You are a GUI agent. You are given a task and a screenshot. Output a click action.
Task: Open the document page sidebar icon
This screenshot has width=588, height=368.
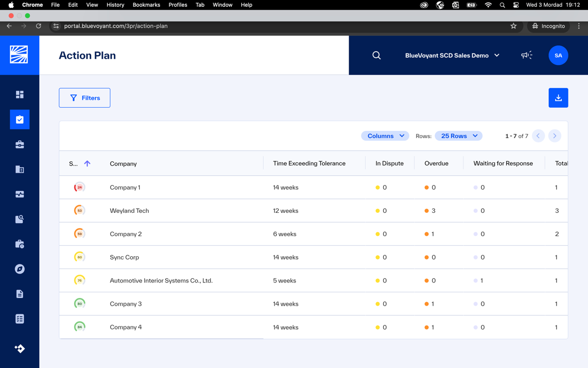[x=20, y=294]
